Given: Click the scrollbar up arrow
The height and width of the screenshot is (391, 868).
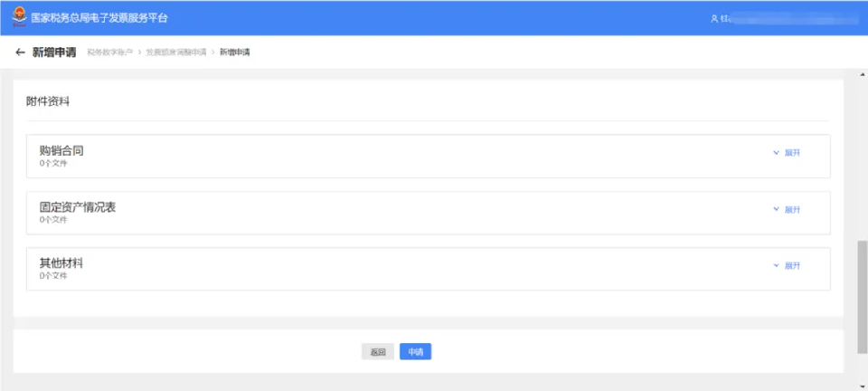Looking at the screenshot, I should point(862,74).
